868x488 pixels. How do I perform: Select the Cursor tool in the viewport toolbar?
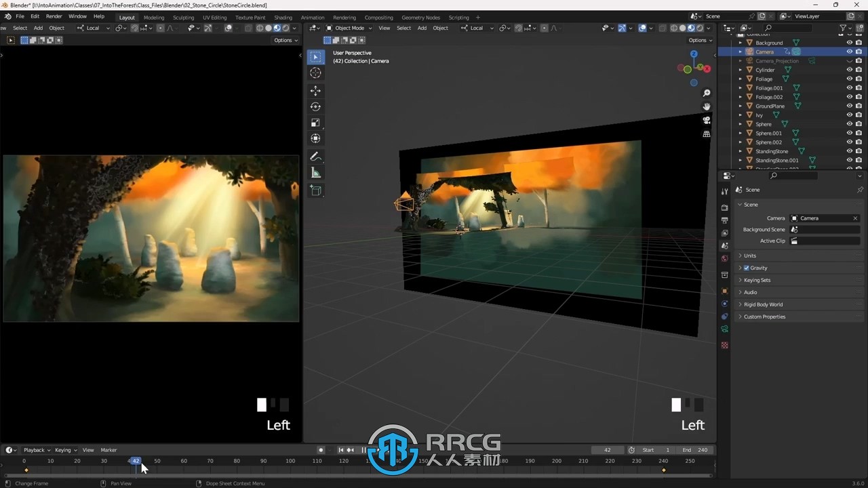tap(315, 73)
